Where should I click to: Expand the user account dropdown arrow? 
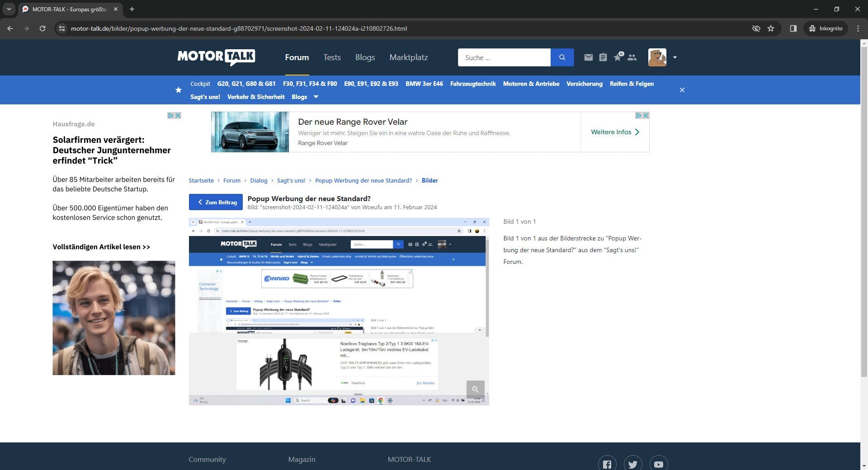click(675, 57)
